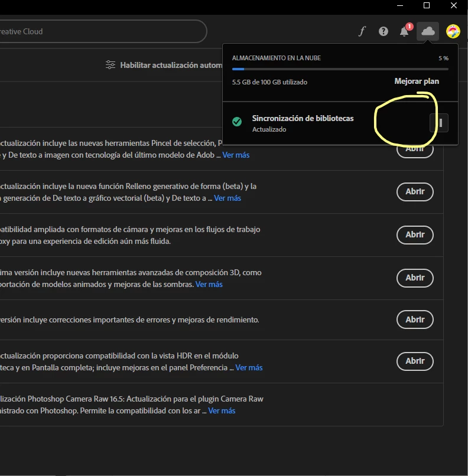The height and width of the screenshot is (476, 468).
Task: Focus the Creative Cloud search field
Action: 103,31
